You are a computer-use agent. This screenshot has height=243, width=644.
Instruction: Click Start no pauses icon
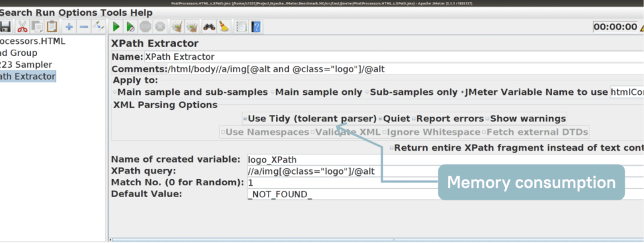click(x=131, y=27)
